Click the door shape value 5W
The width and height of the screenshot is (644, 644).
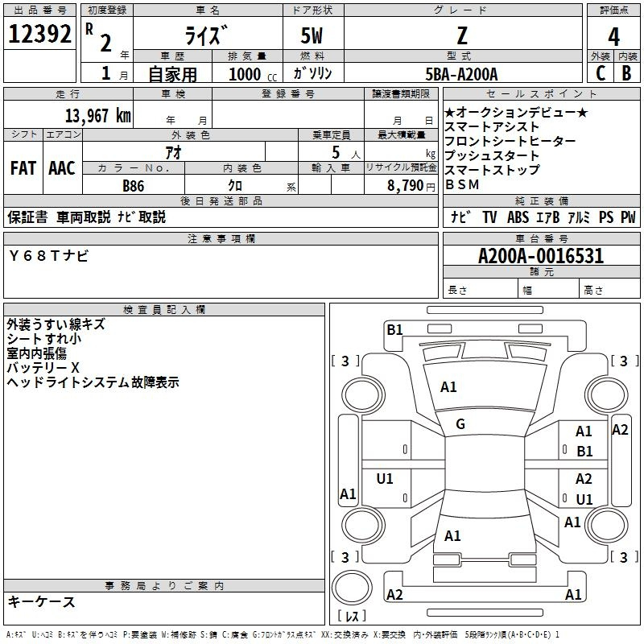coord(312,35)
